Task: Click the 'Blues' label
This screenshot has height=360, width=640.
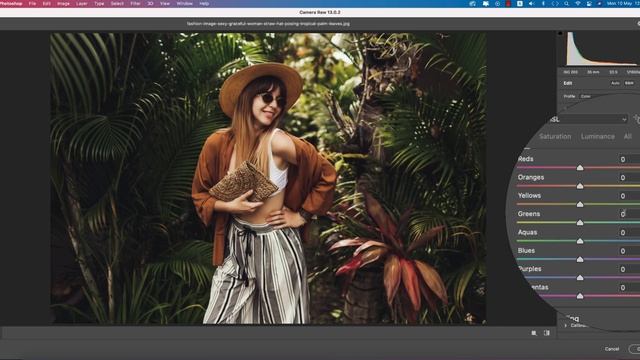Action: click(x=526, y=251)
